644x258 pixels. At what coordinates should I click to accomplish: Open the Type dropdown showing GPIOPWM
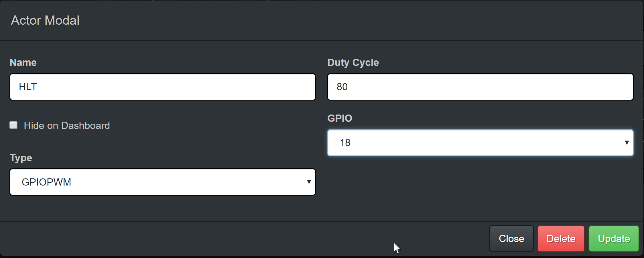pyautogui.click(x=163, y=182)
